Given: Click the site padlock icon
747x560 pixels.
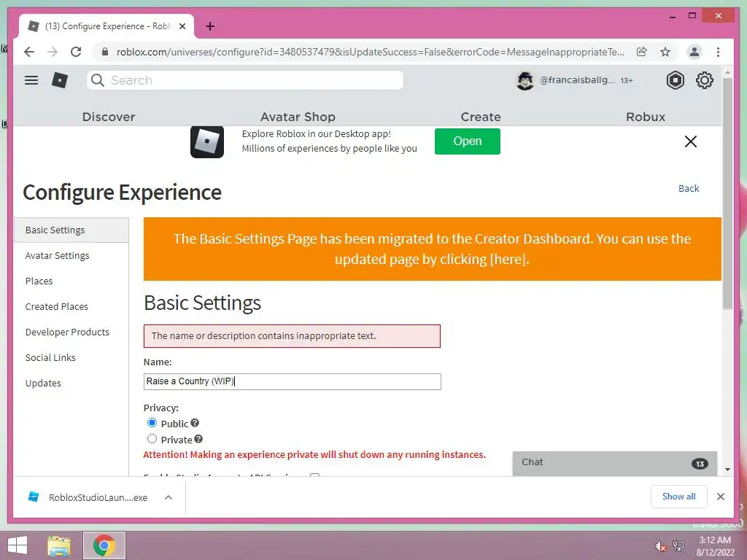Looking at the screenshot, I should (105, 52).
